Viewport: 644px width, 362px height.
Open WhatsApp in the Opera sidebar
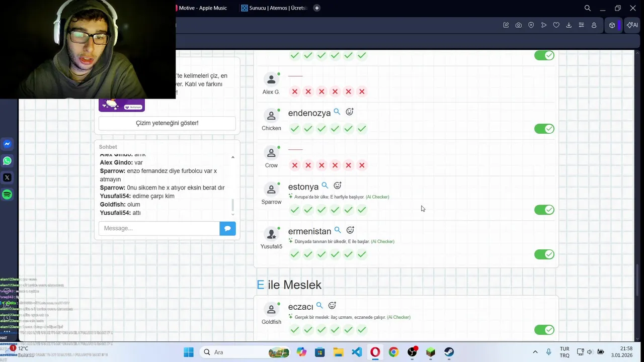[x=7, y=161]
